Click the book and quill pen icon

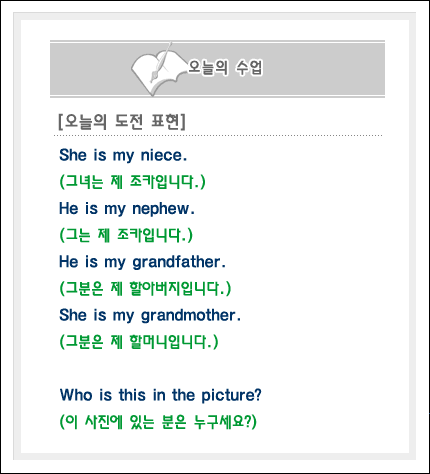click(158, 69)
